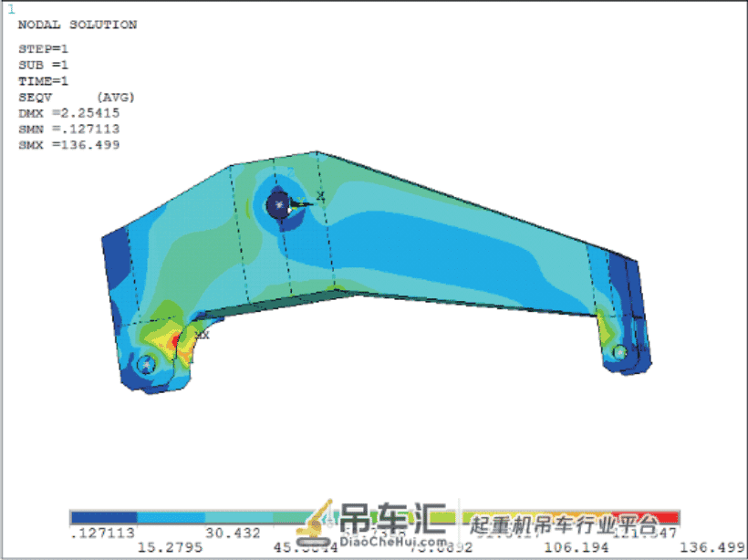Click the dark blue legend band

pyautogui.click(x=104, y=517)
